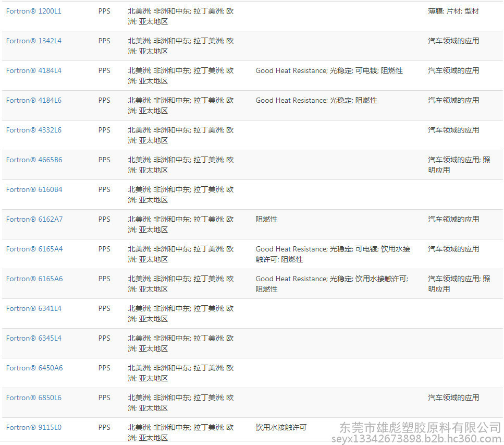Open the Fortron® 1342L4 product link
This screenshot has height=445, width=504.
point(34,41)
